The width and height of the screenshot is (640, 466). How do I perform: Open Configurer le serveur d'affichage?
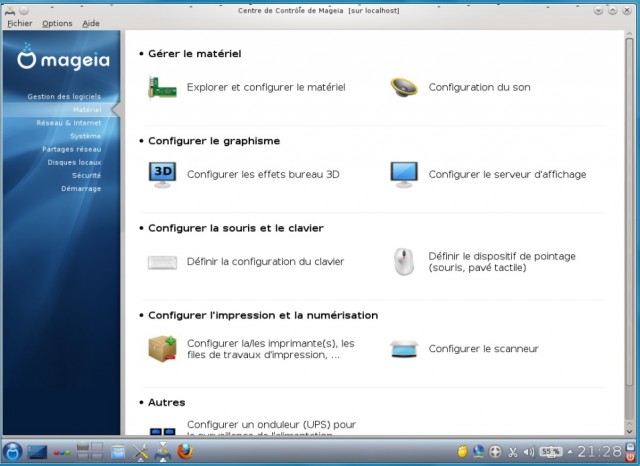pos(507,174)
